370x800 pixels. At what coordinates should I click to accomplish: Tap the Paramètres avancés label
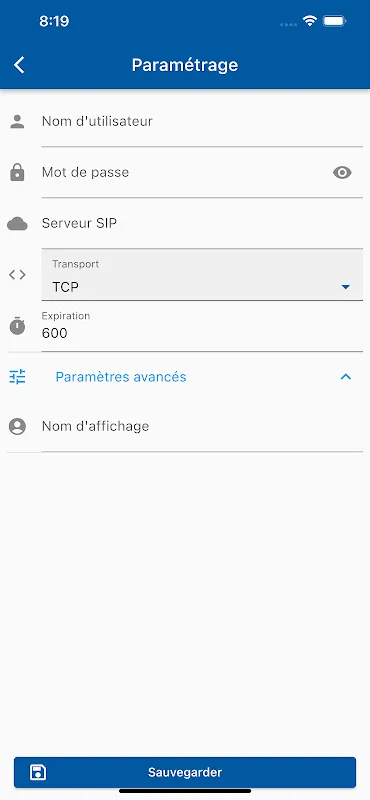(121, 377)
